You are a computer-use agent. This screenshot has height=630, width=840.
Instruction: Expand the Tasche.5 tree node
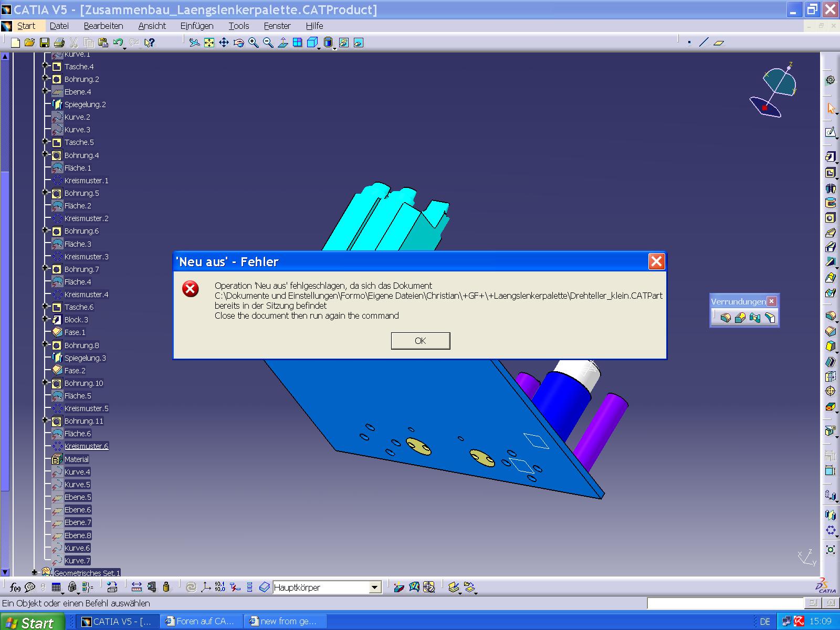45,141
